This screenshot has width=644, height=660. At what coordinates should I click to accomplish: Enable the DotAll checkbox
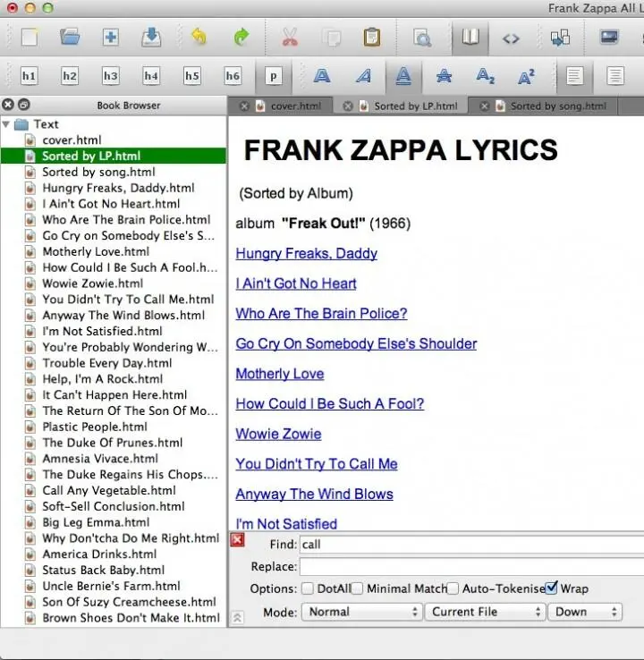[308, 588]
